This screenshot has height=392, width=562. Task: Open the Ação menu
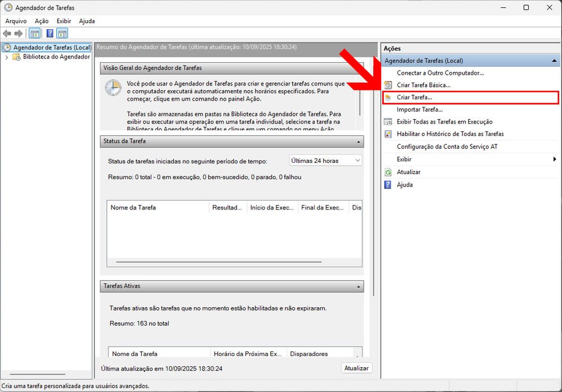(42, 21)
